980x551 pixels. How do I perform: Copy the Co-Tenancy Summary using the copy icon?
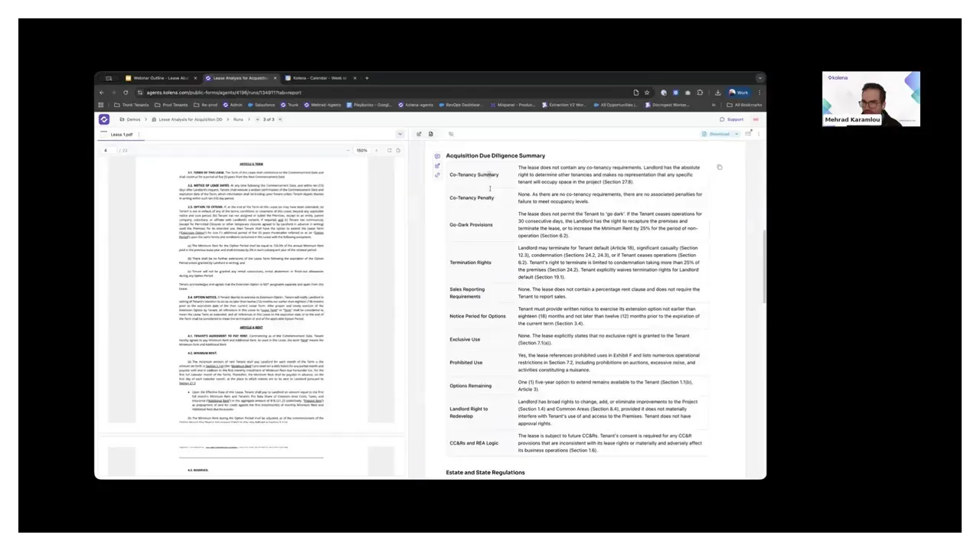(x=719, y=166)
